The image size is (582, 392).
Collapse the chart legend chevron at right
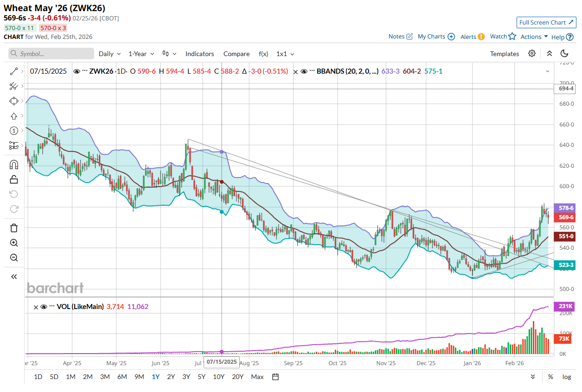pyautogui.click(x=547, y=71)
